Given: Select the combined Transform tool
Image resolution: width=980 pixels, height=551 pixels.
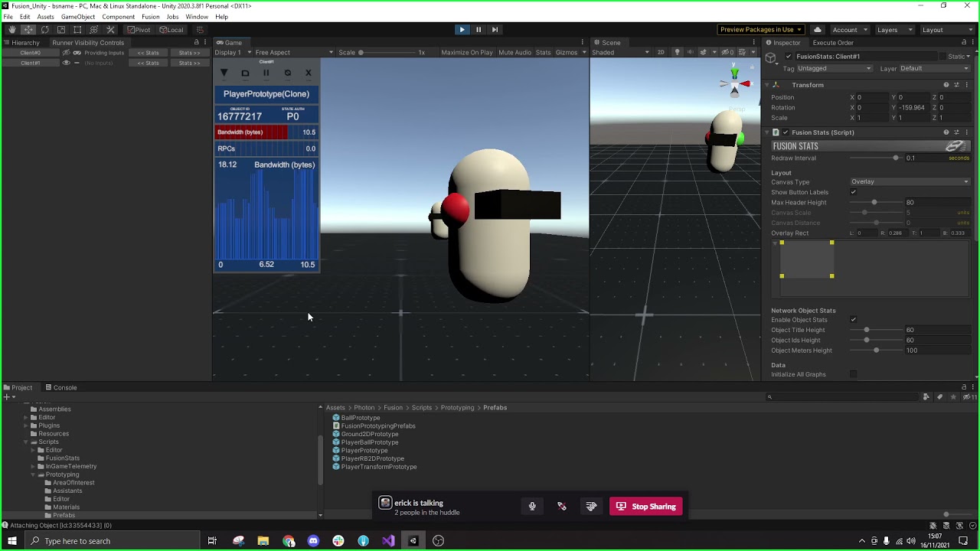Looking at the screenshot, I should (x=94, y=30).
